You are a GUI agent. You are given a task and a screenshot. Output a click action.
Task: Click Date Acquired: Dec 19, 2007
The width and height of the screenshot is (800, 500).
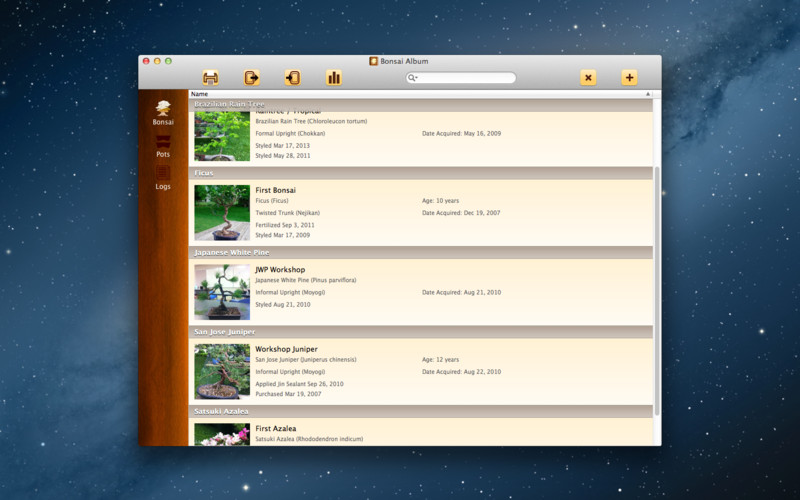461,213
